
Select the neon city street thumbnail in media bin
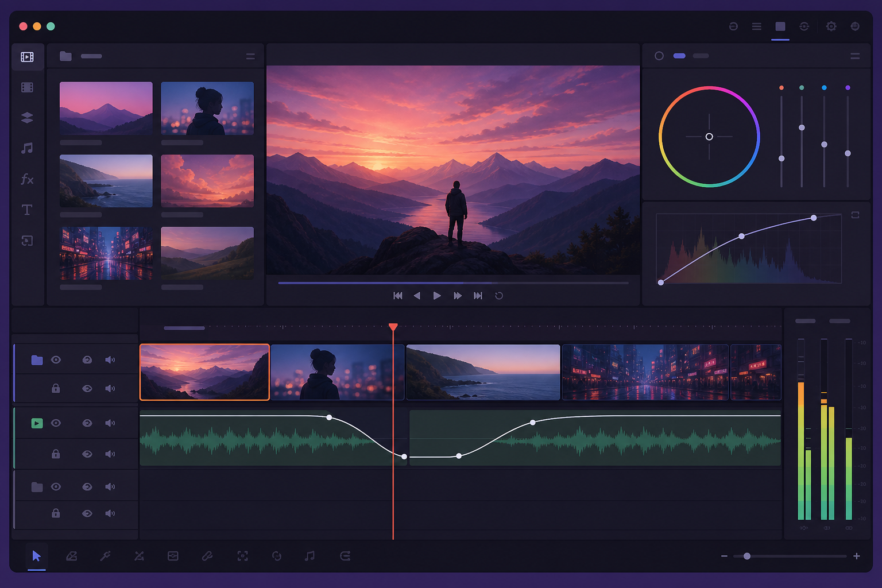tap(106, 253)
